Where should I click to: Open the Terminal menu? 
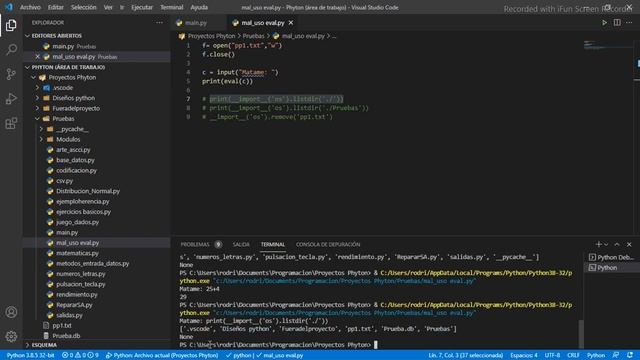[x=172, y=7]
